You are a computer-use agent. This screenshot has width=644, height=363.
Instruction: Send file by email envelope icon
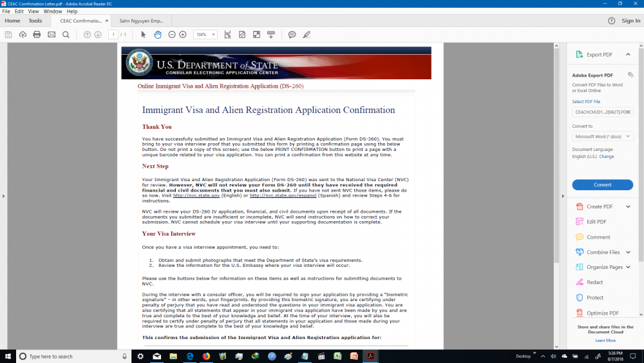52,35
